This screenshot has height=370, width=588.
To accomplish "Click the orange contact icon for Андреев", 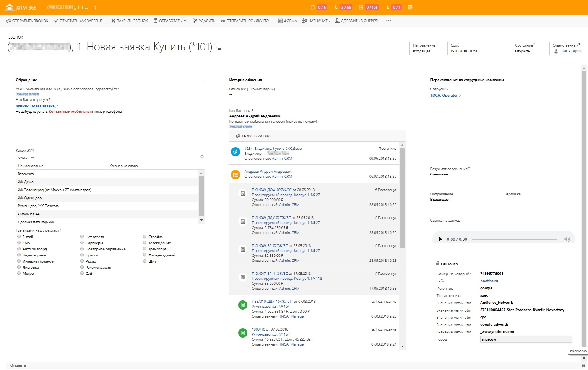I will 236,175.
